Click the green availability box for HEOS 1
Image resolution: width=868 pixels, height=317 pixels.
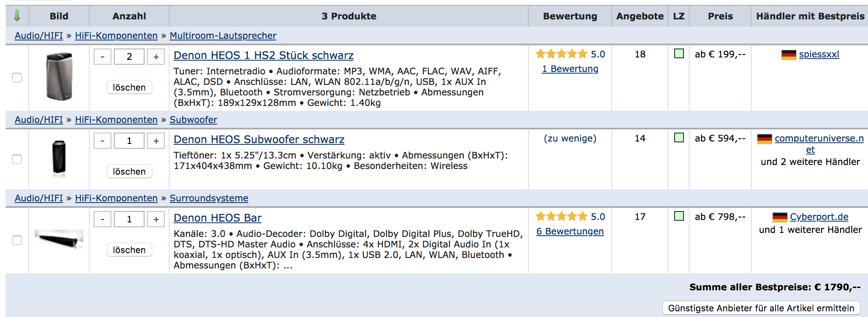(x=679, y=54)
